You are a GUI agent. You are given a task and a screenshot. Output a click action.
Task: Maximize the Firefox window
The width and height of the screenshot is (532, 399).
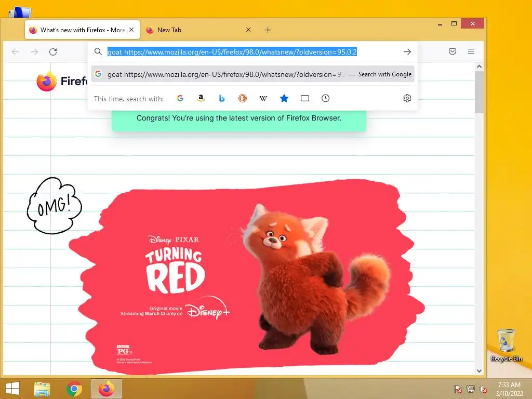click(x=454, y=23)
